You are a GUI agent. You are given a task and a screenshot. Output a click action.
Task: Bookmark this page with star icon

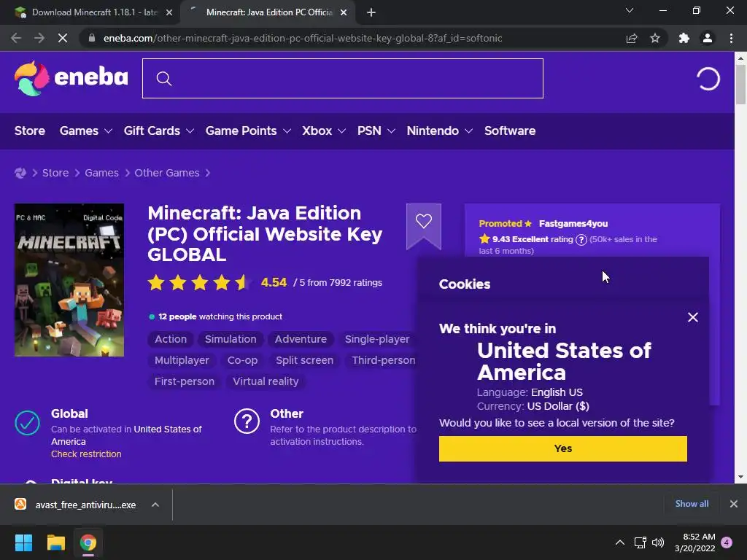[x=655, y=38]
